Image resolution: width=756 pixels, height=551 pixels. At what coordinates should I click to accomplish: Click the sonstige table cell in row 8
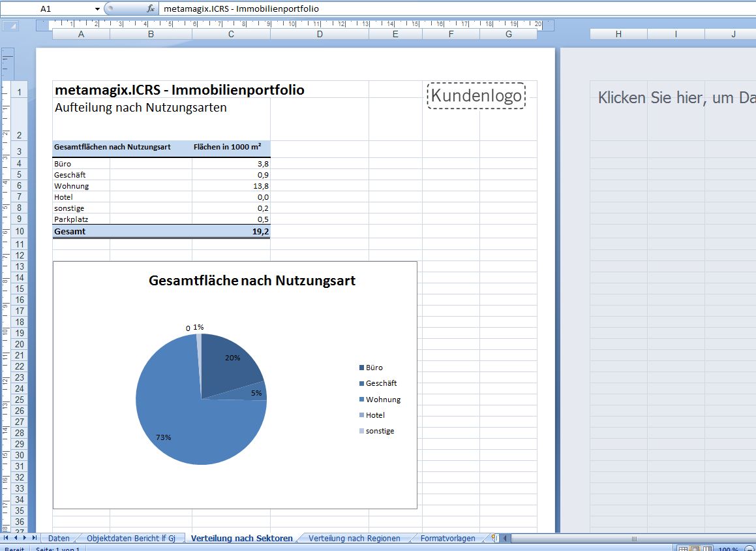81,208
